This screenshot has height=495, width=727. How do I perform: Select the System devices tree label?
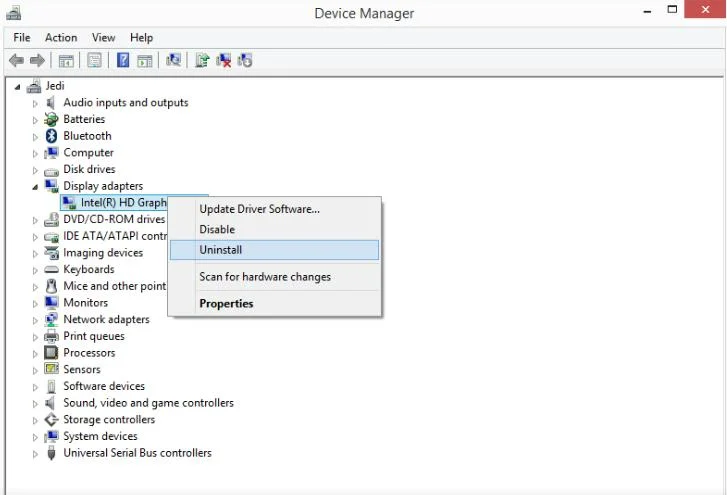(x=100, y=436)
